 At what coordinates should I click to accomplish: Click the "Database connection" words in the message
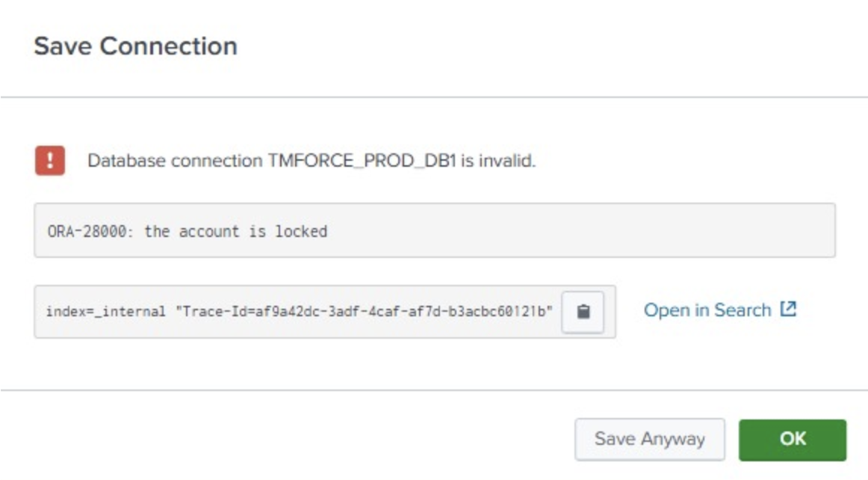coord(176,161)
